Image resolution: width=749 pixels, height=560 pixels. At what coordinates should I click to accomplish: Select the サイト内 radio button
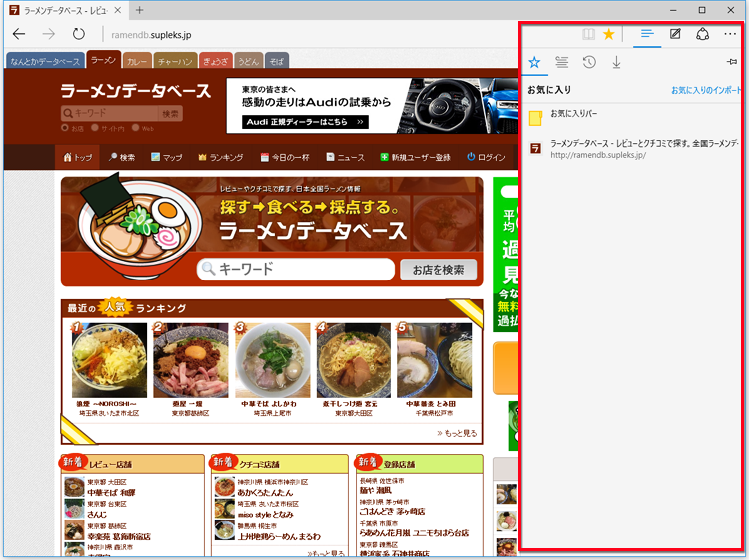95,128
